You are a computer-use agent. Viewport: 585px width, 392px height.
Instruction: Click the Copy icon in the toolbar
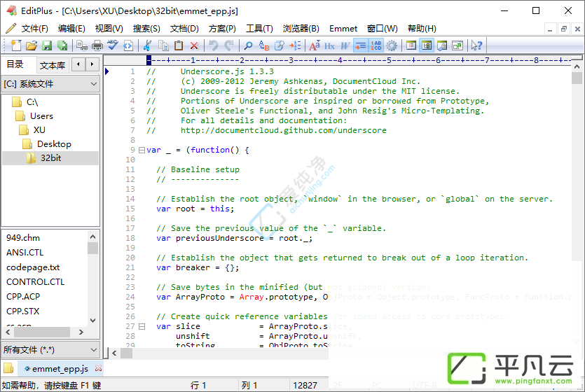[163, 45]
